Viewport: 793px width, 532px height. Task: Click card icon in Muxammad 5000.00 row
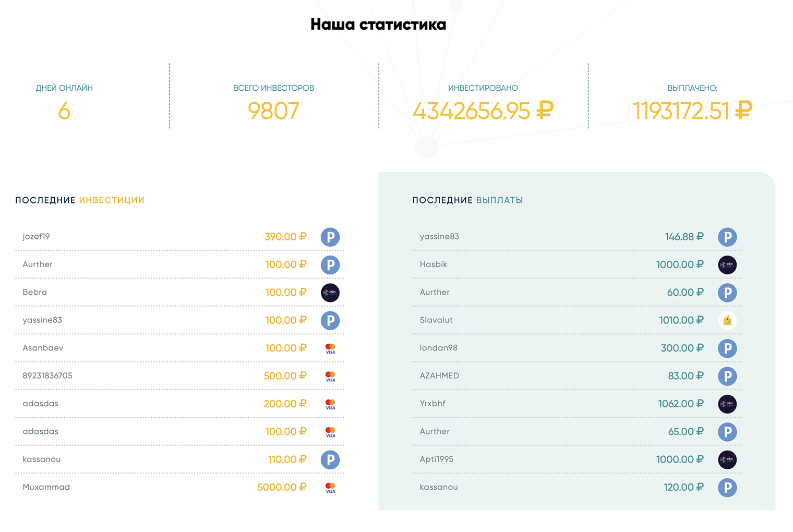point(330,488)
